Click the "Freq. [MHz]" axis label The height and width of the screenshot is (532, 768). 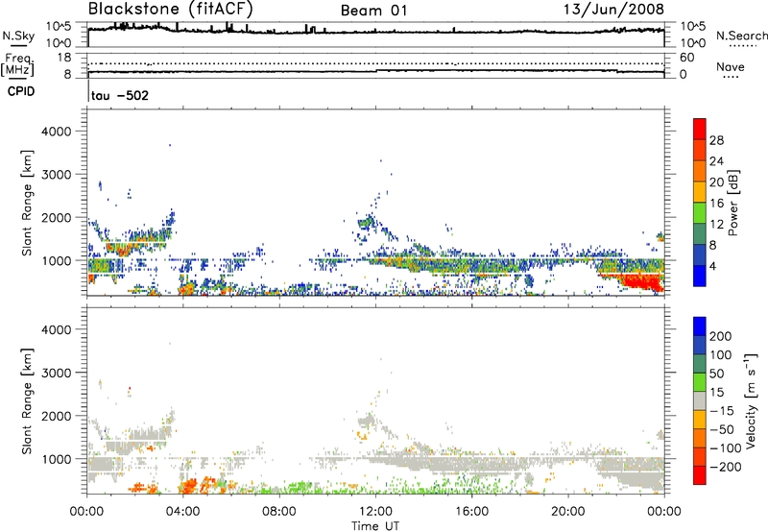17,64
